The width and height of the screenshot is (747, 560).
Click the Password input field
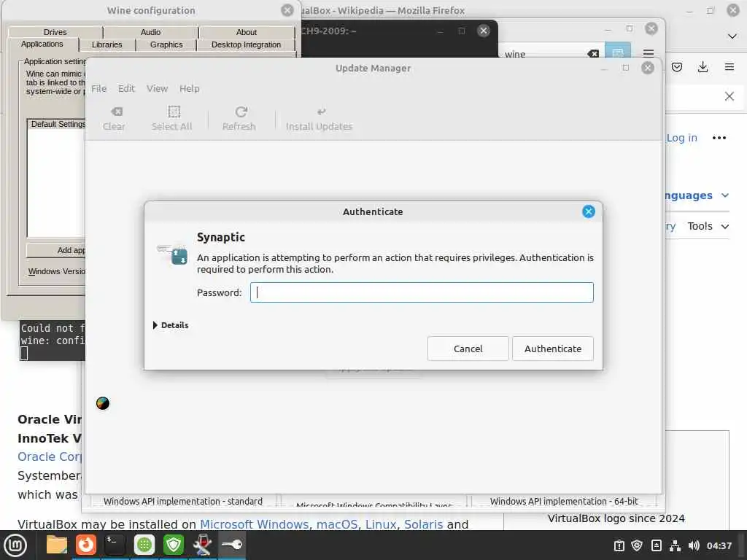click(422, 292)
